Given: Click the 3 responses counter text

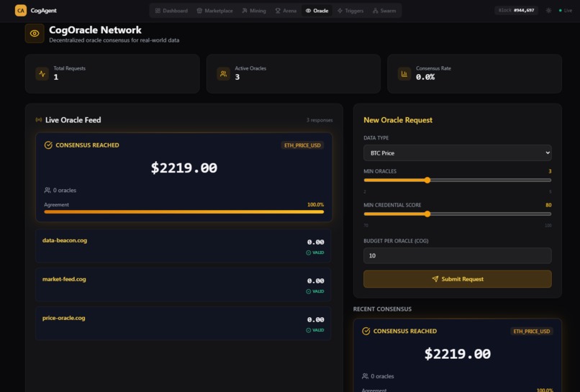Looking at the screenshot, I should (320, 120).
